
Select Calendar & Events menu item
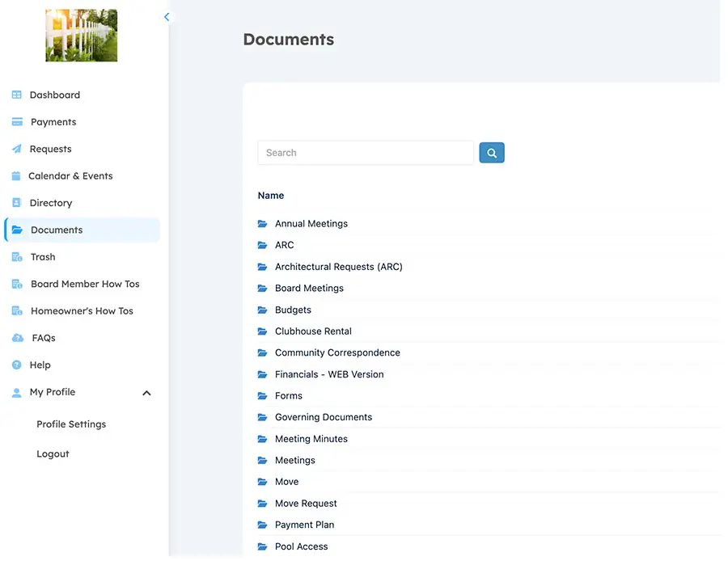click(x=70, y=176)
